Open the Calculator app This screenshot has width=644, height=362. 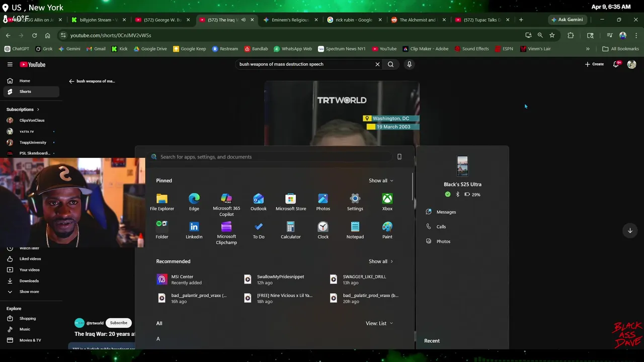[291, 230]
